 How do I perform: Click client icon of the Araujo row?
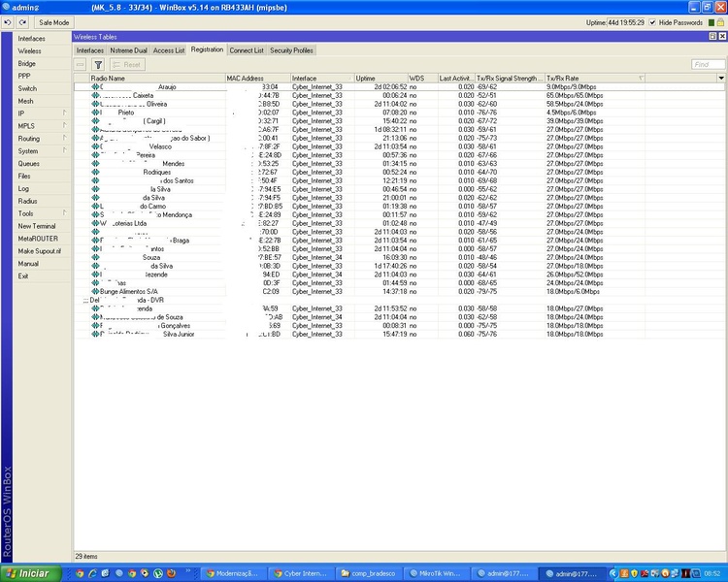pyautogui.click(x=95, y=86)
